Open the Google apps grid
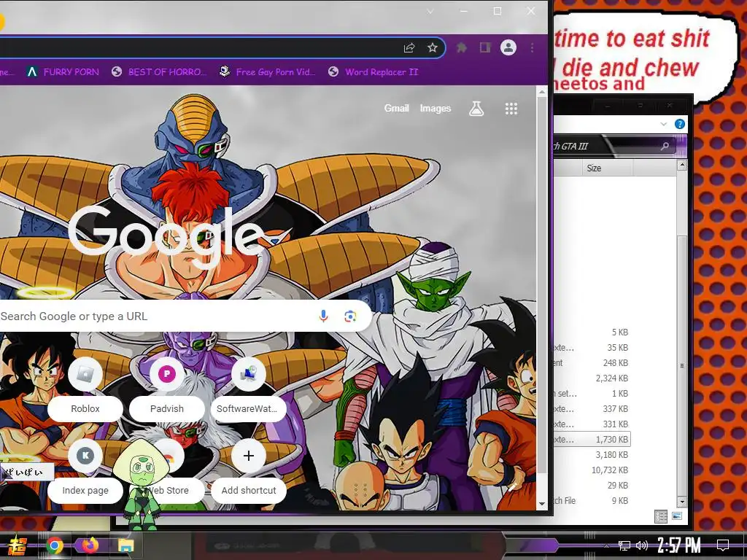The height and width of the screenshot is (560, 747). click(x=511, y=109)
